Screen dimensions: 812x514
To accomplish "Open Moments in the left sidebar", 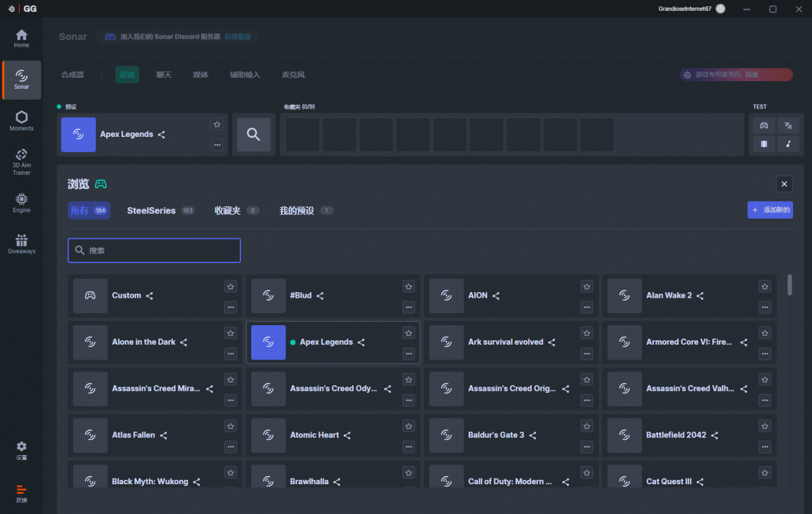I will (x=22, y=120).
